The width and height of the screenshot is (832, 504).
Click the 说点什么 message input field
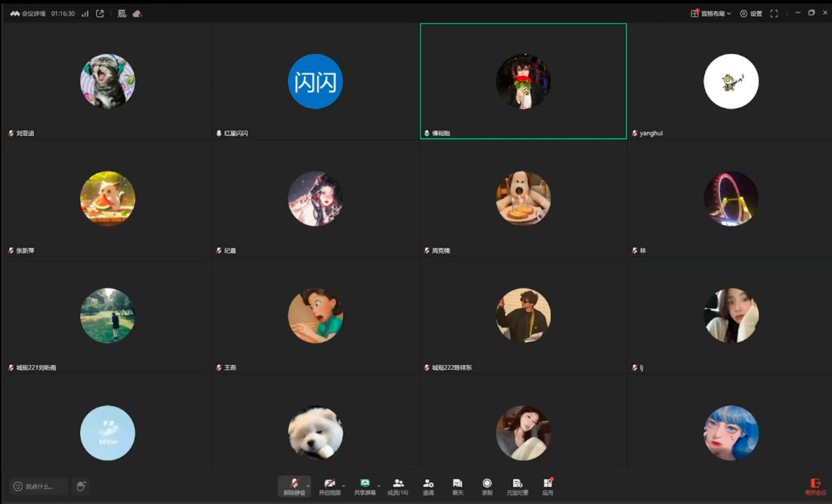(x=39, y=486)
